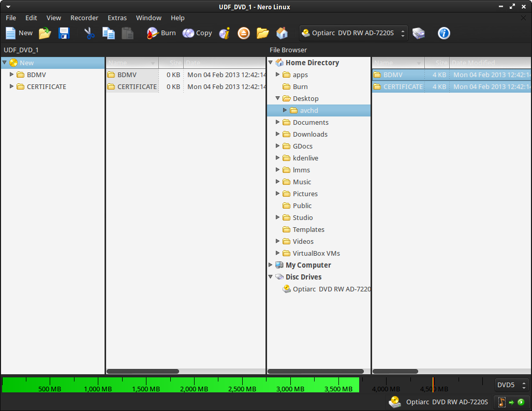Click the greyed-out Paste clipboard icon
The width and height of the screenshot is (532, 411).
click(128, 33)
